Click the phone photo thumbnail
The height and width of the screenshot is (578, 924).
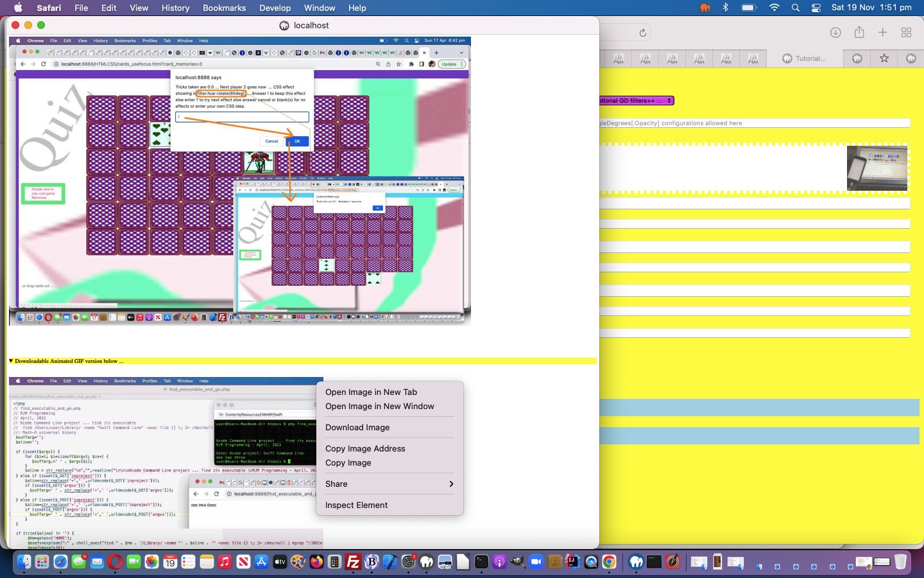(877, 168)
